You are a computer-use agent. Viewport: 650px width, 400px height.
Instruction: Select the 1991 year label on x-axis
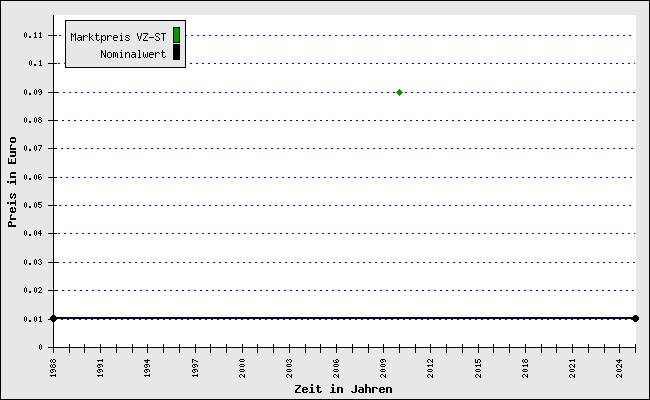click(x=100, y=367)
